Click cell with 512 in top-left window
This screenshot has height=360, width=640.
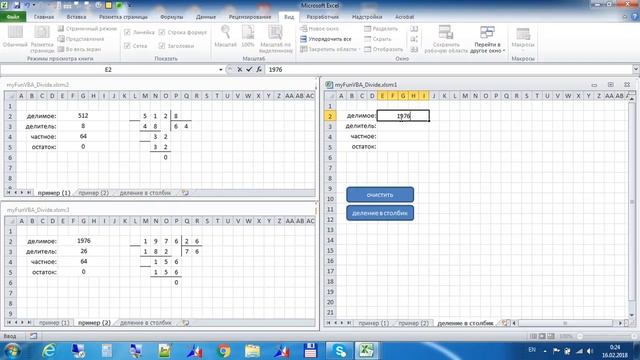tap(83, 116)
